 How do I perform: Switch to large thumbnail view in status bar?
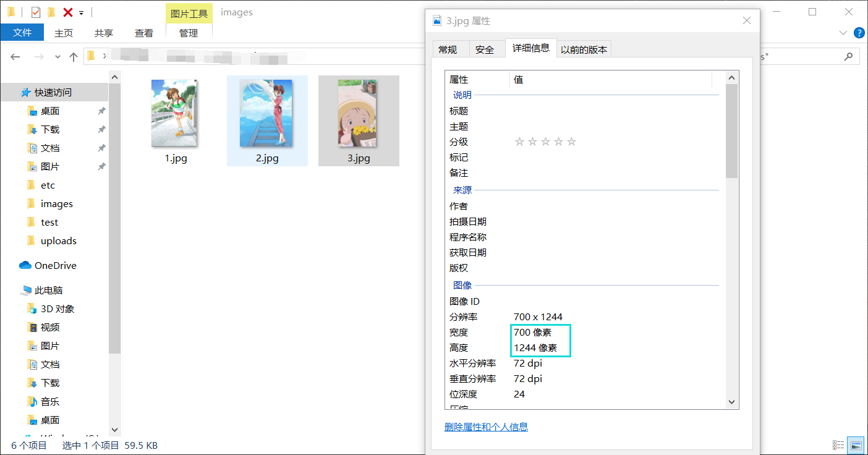coord(855,445)
